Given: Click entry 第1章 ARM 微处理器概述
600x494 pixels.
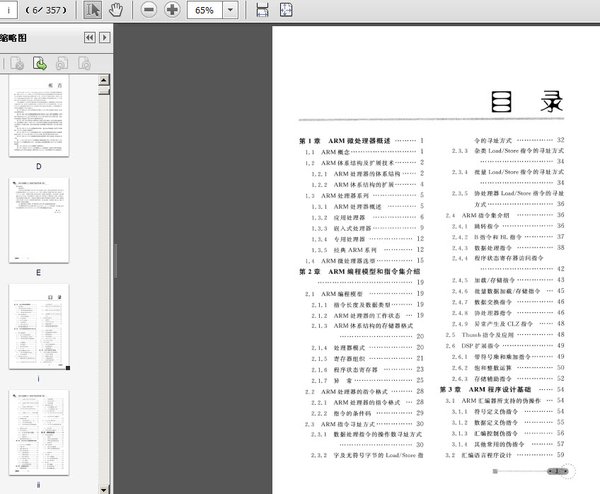Looking at the screenshot, I should [x=361, y=141].
